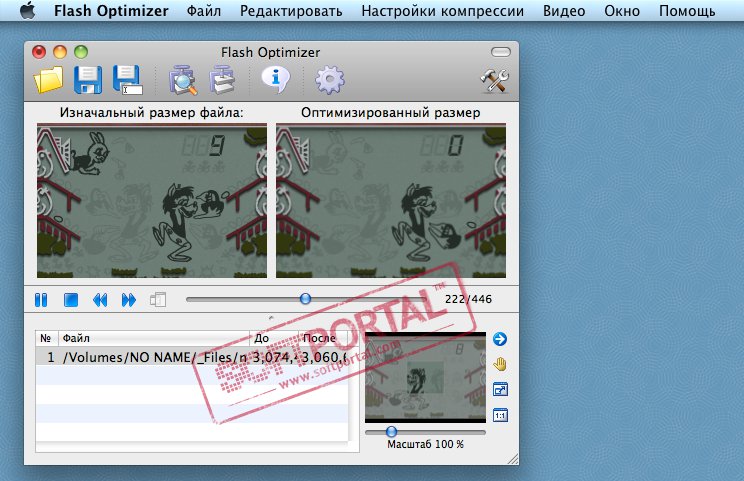Click the small splitter arrow above the file list
This screenshot has width=744, height=481.
pyautogui.click(x=271, y=318)
